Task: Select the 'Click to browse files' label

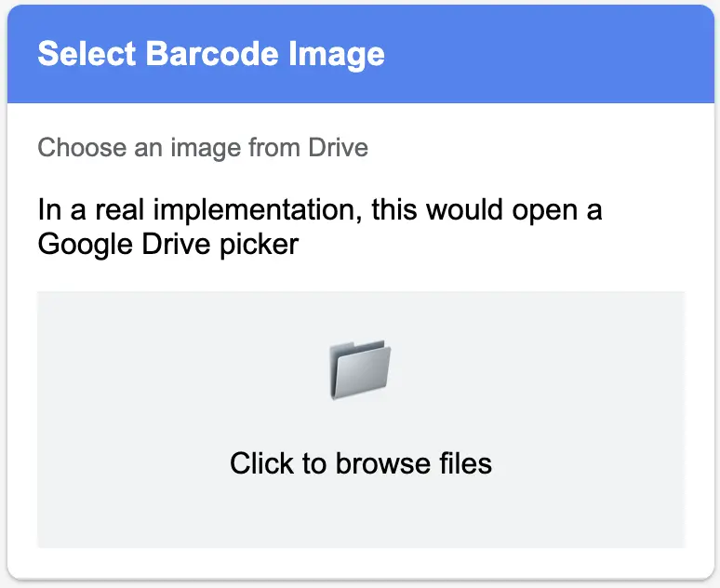Action: 361,463
